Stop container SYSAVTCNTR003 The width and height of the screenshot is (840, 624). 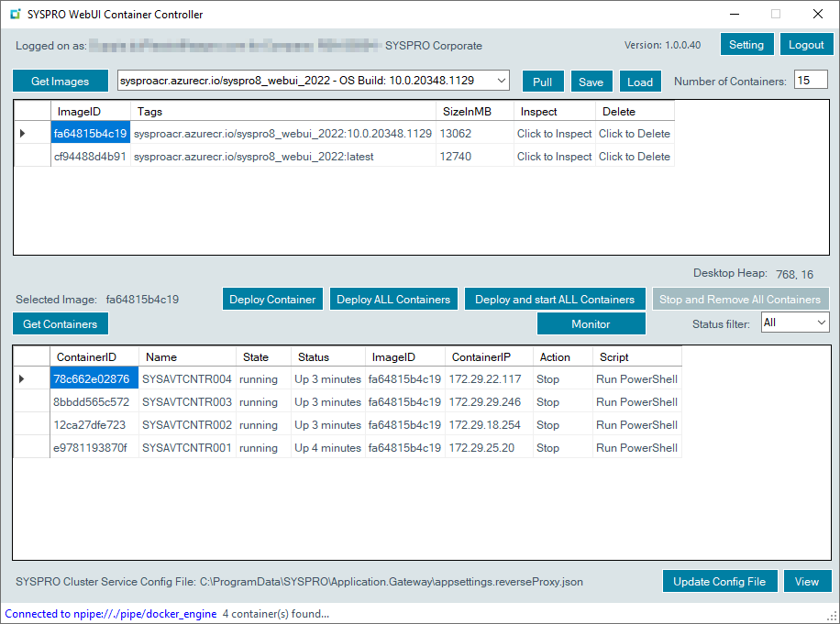[547, 402]
